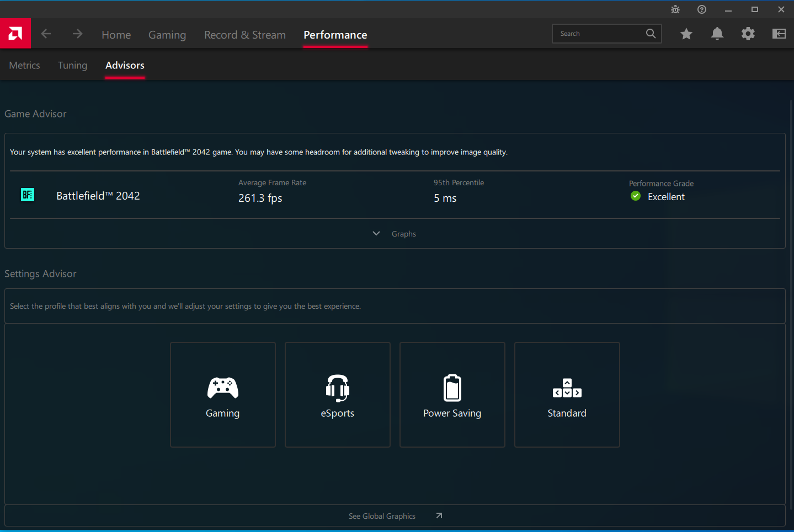Open the Record & Stream tab
This screenshot has width=794, height=532.
click(245, 35)
